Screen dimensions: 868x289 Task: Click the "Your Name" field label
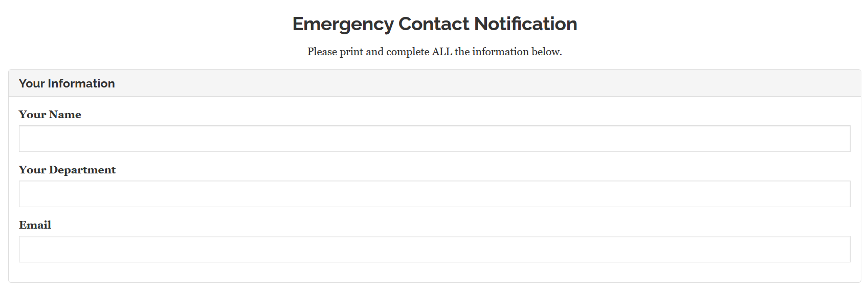coord(50,115)
